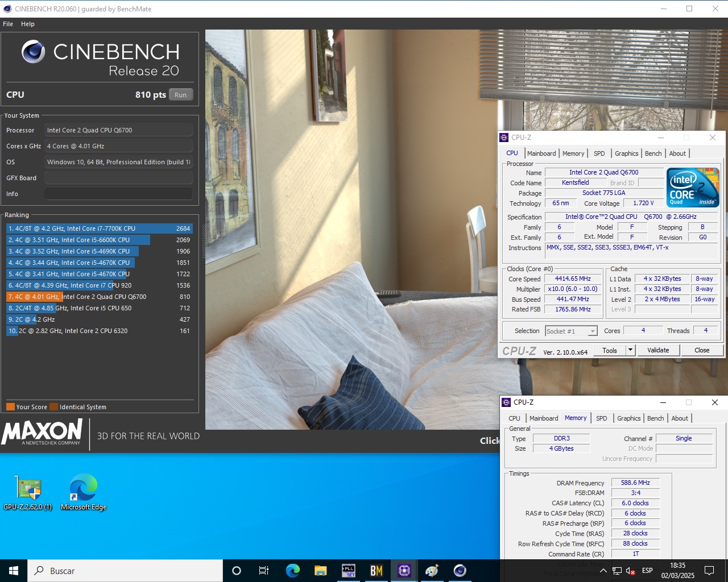728x582 pixels.
Task: Open SPD tab in upper CPU-Z window
Action: pyautogui.click(x=599, y=153)
